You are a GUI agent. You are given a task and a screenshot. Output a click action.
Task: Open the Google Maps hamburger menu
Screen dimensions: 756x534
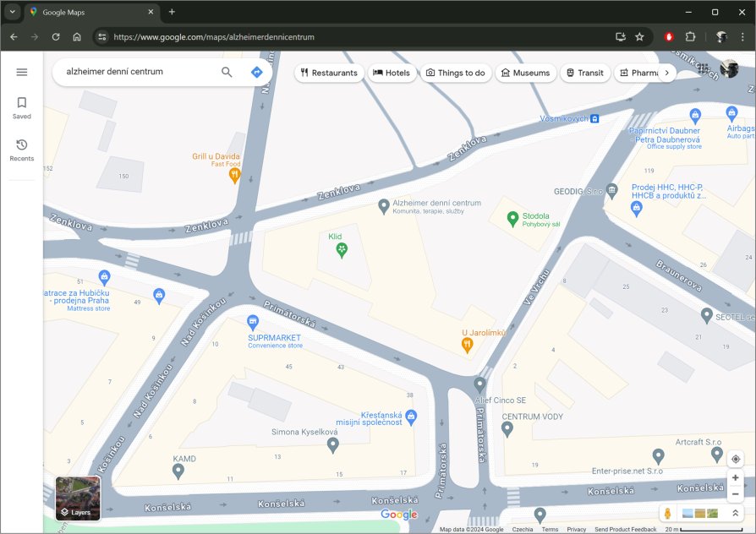point(22,73)
